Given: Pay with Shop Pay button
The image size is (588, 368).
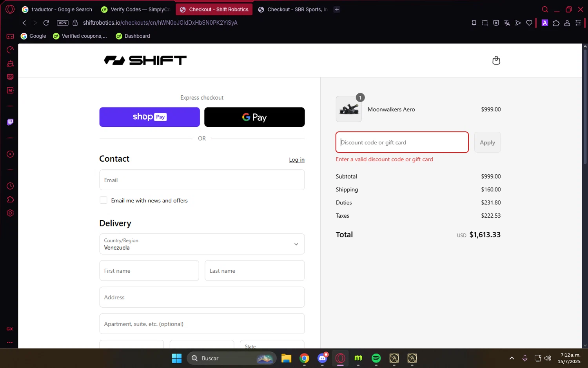Looking at the screenshot, I should tap(149, 117).
